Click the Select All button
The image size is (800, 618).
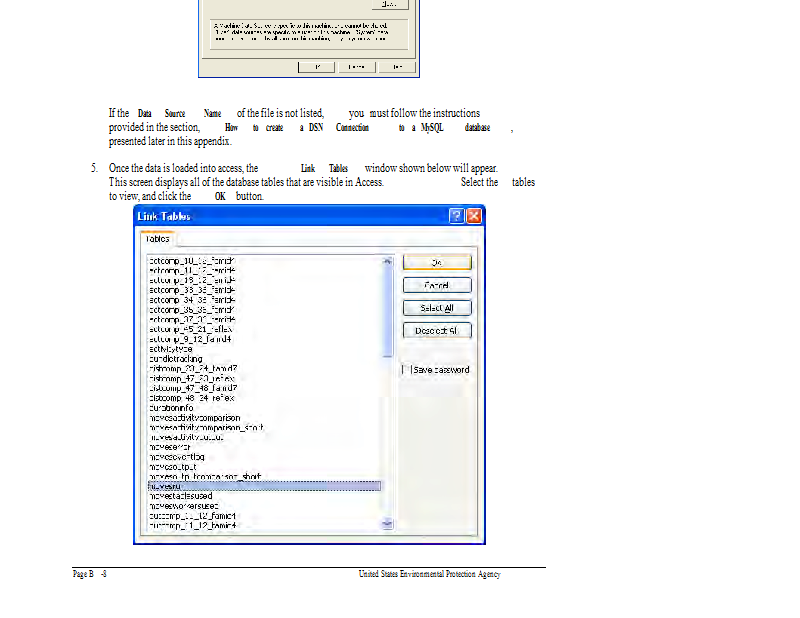click(436, 308)
